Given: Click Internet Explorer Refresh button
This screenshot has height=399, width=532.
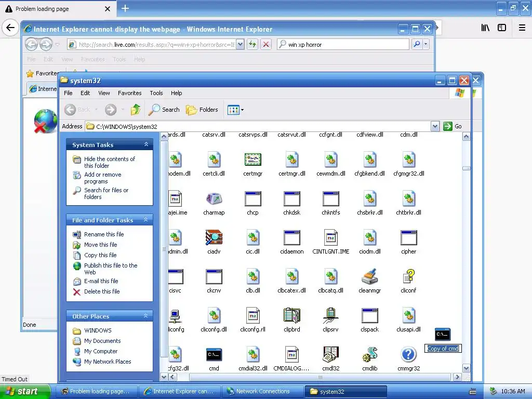Looking at the screenshot, I should point(252,44).
